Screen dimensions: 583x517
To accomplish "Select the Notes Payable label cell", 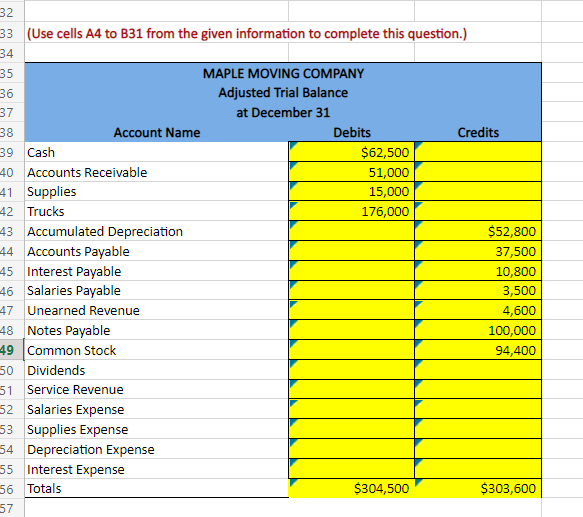I will (x=156, y=330).
